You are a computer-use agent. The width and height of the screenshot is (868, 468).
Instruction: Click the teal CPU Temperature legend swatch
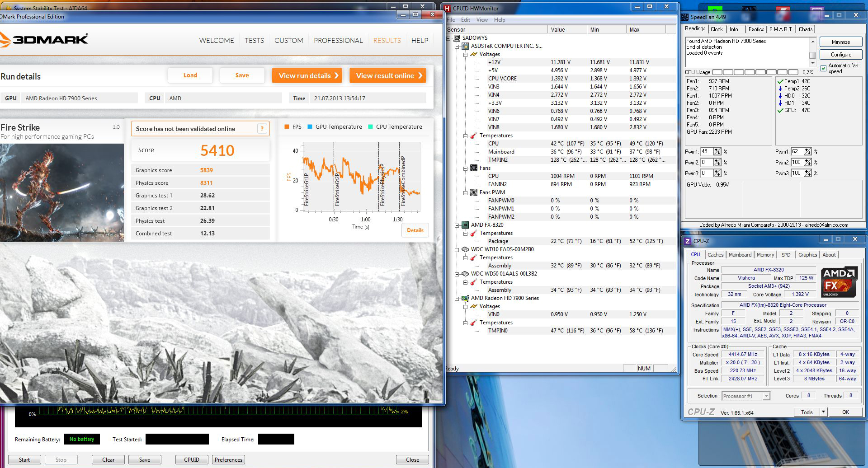click(x=371, y=127)
